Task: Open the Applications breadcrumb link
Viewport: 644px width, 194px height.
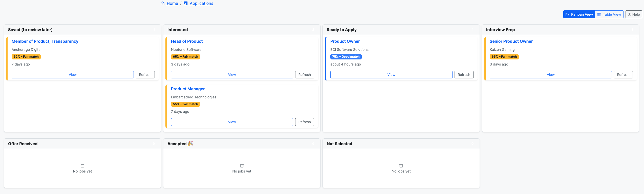Action: [199, 3]
